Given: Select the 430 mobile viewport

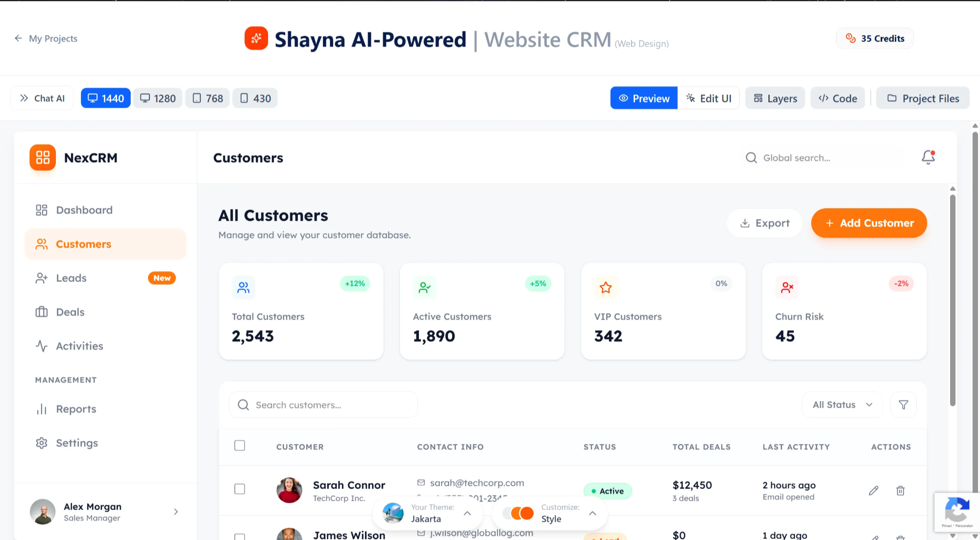Looking at the screenshot, I should tap(255, 98).
